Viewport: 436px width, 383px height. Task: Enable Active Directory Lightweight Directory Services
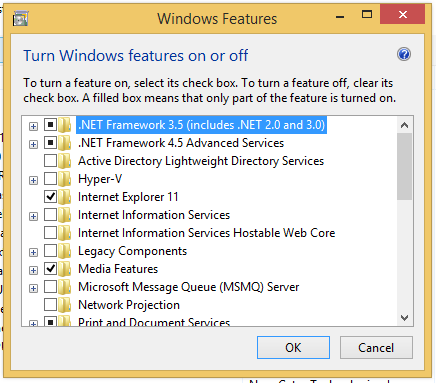pyautogui.click(x=50, y=161)
